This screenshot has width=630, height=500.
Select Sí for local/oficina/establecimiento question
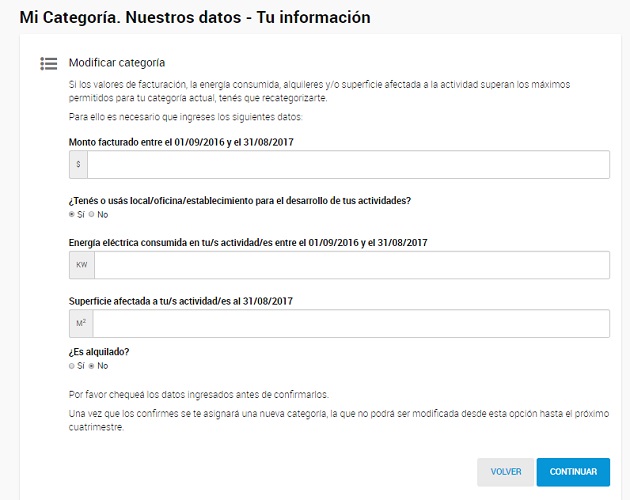[x=72, y=214]
